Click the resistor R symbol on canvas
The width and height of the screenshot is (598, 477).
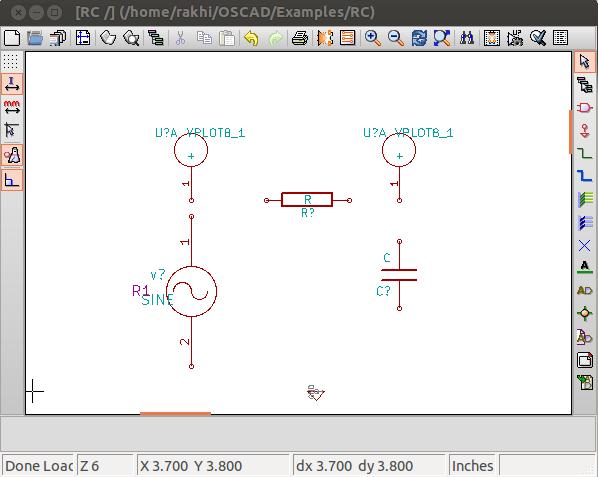[x=307, y=200]
